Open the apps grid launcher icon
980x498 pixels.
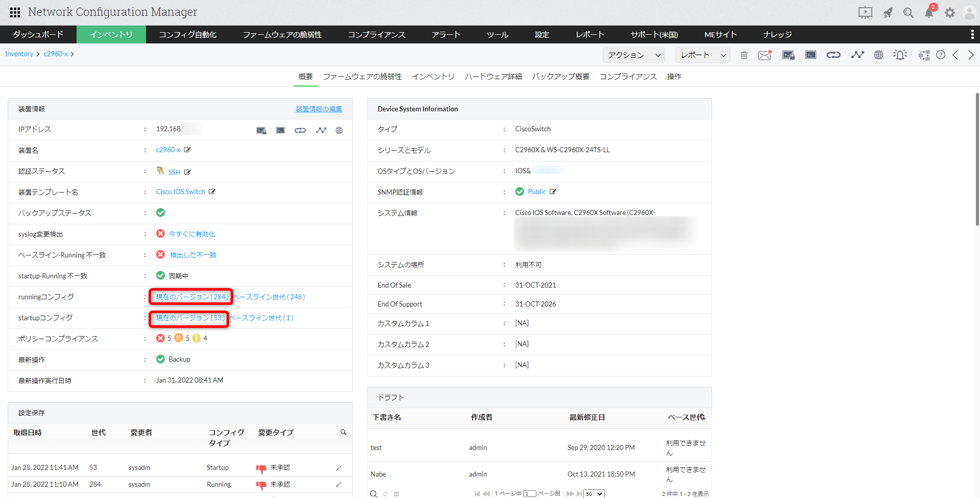point(15,12)
